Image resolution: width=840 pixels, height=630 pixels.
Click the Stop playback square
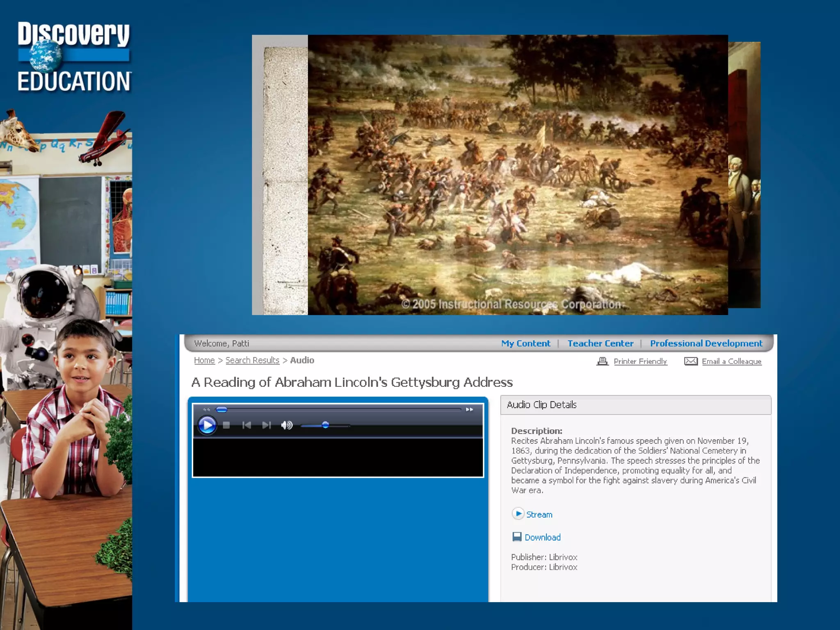(x=226, y=425)
